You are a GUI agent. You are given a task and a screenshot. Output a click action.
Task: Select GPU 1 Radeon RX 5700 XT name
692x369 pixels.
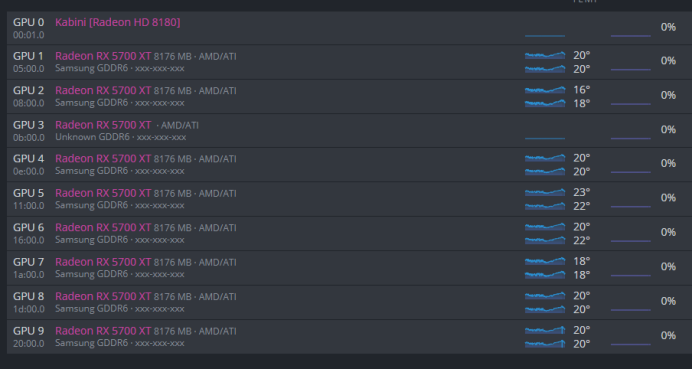103,56
